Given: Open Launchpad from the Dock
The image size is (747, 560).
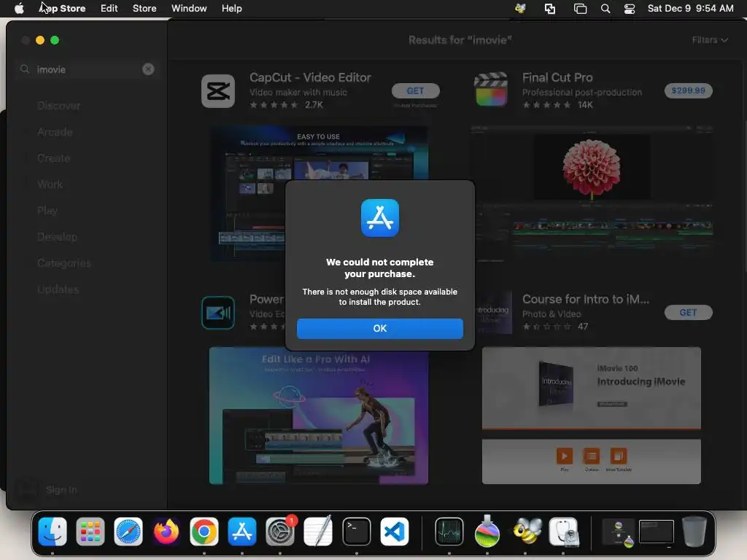Looking at the screenshot, I should pyautogui.click(x=90, y=532).
